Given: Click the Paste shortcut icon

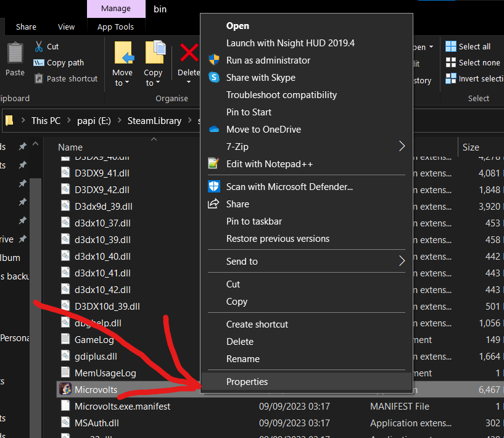Looking at the screenshot, I should [39, 78].
